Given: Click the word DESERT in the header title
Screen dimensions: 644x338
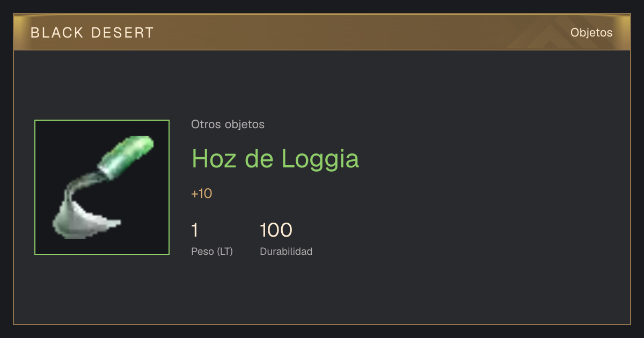Looking at the screenshot, I should (x=122, y=33).
